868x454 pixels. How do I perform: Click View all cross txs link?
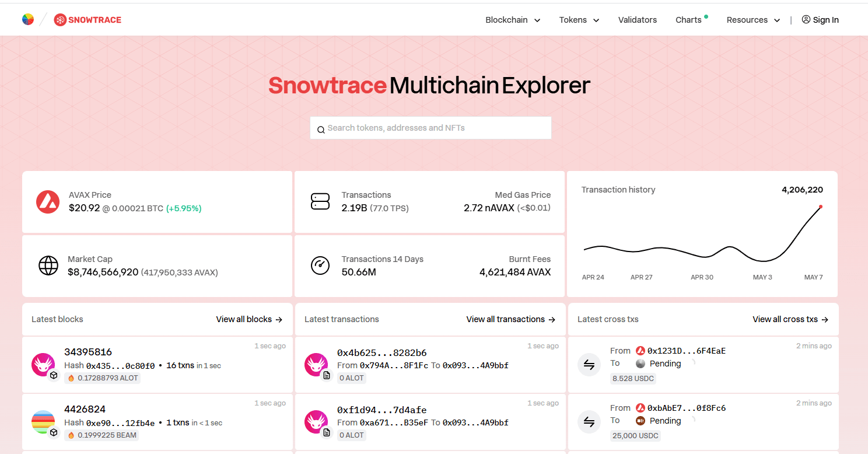[x=790, y=319]
